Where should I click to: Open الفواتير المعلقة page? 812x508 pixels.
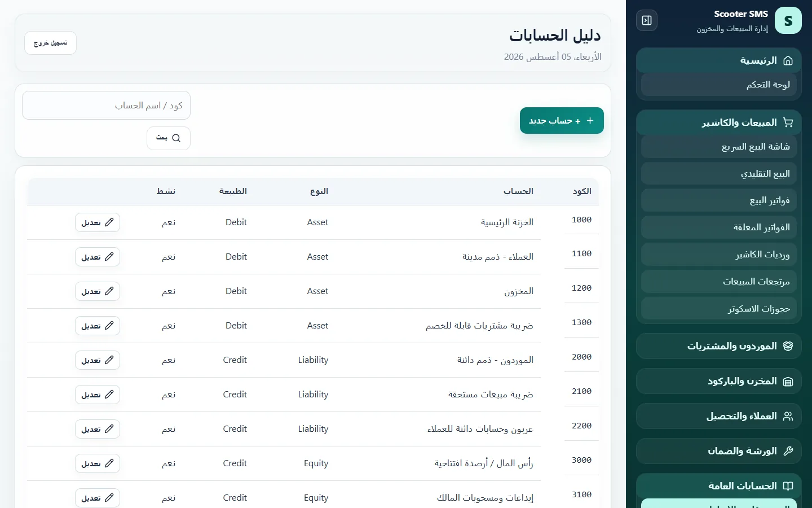[719, 227]
